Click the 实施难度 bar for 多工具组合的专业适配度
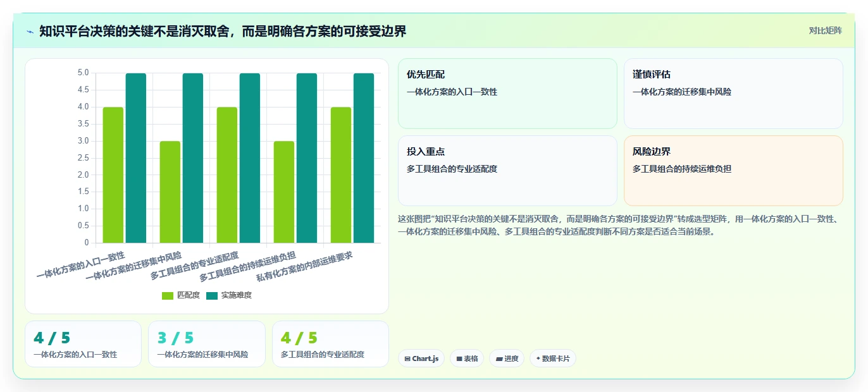Viewport: 868px width, 392px height. click(x=250, y=158)
